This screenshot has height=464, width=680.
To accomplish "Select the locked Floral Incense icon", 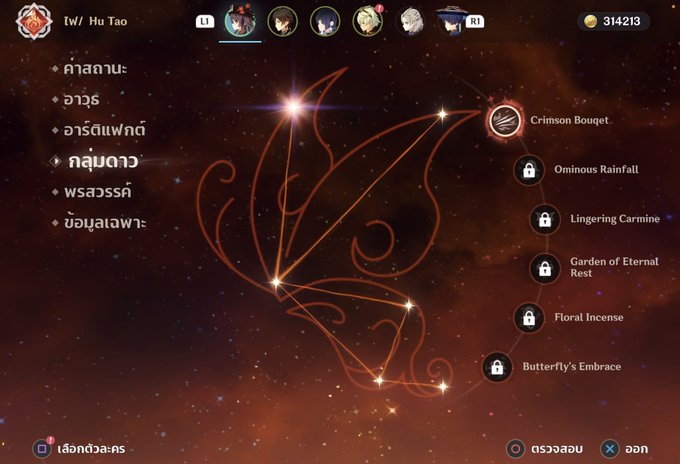I will coord(529,318).
